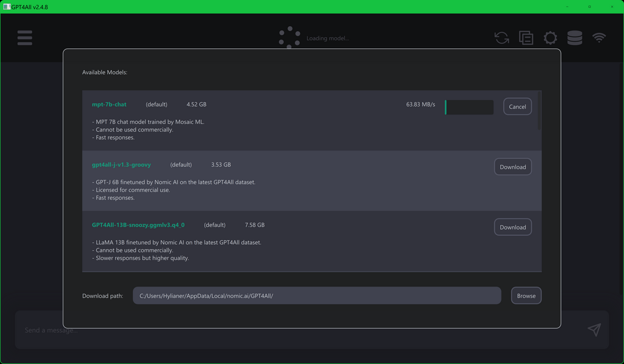Viewport: 624px width, 364px height.
Task: Download the GPT4All-13B-snoozy model
Action: pyautogui.click(x=512, y=227)
